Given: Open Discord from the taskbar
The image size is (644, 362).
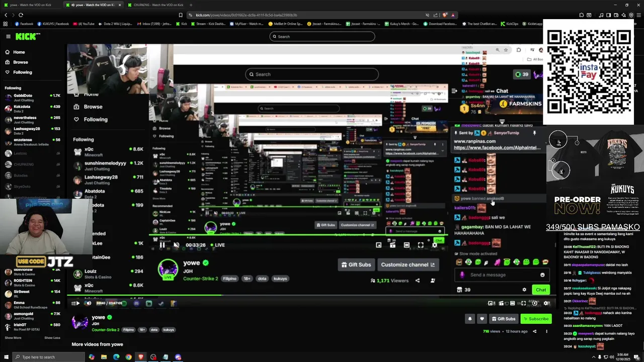Looking at the screenshot, I should click(x=178, y=357).
